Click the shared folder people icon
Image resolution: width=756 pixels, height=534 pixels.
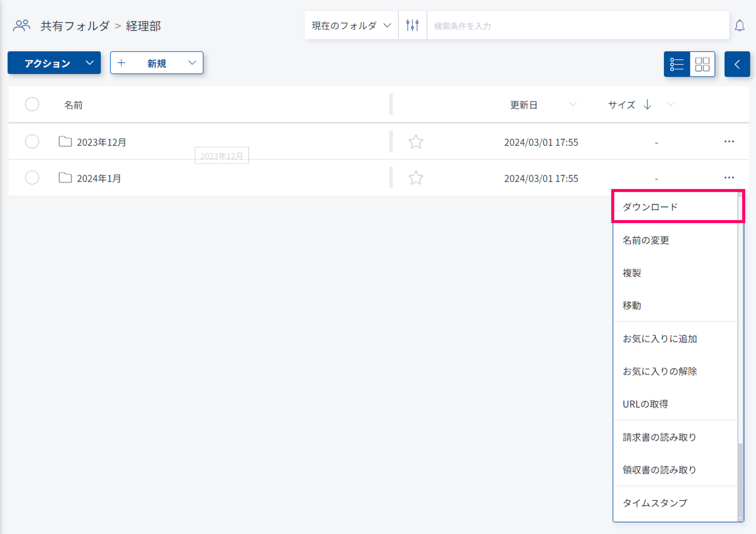22,25
